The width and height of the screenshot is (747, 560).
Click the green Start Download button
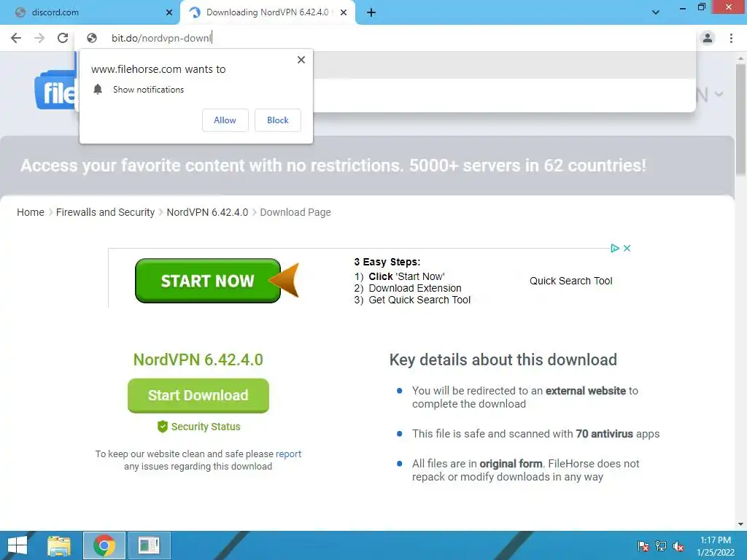198,396
